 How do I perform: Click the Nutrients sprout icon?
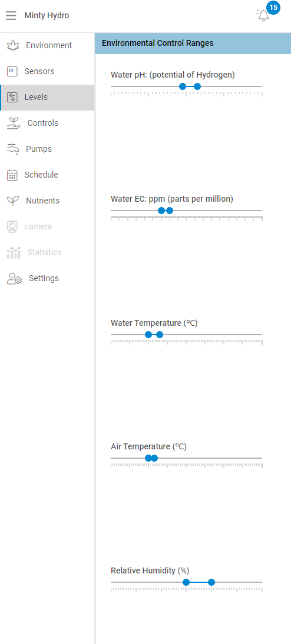pos(13,201)
